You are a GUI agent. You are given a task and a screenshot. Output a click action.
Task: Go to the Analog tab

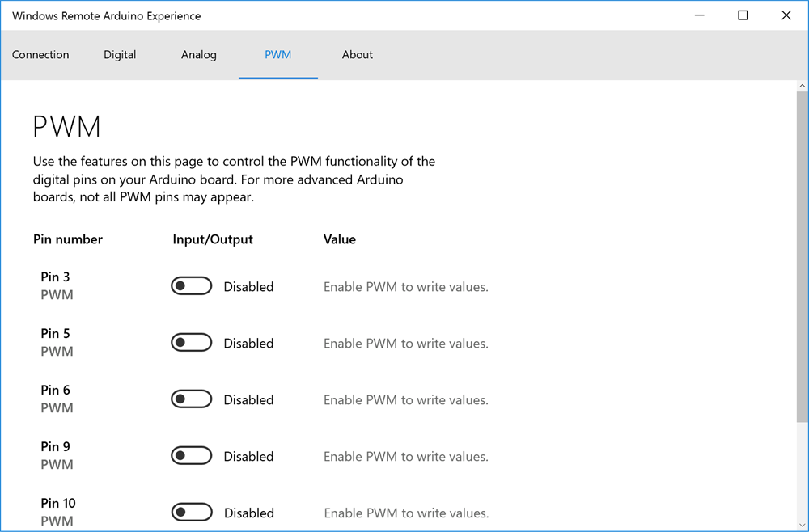199,55
